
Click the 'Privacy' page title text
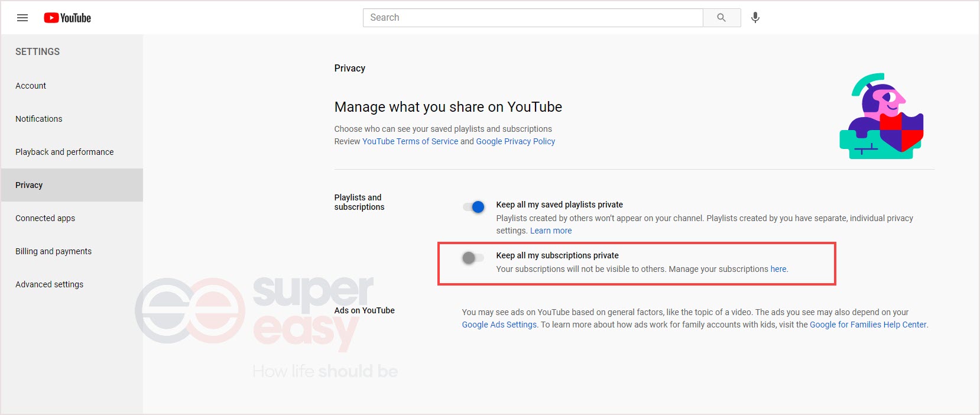(x=350, y=68)
